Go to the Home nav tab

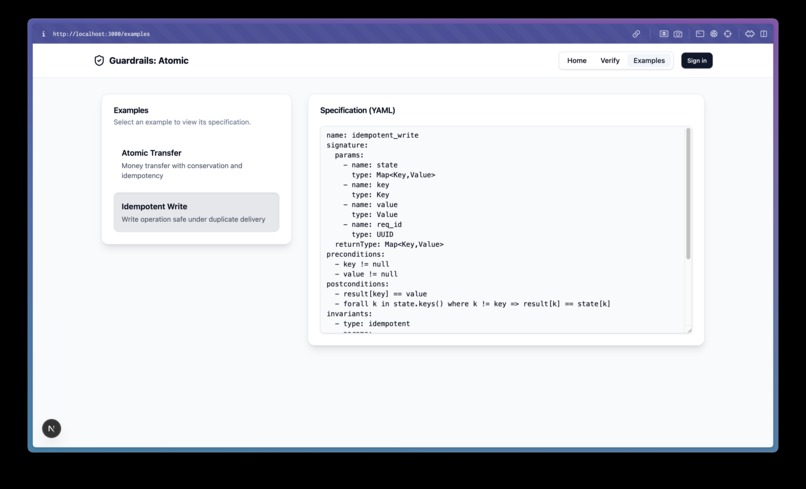click(577, 61)
